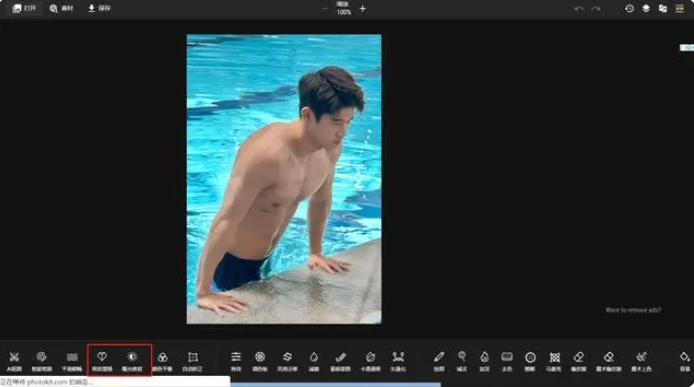
Task: Open the history clock icon
Action: coord(629,8)
